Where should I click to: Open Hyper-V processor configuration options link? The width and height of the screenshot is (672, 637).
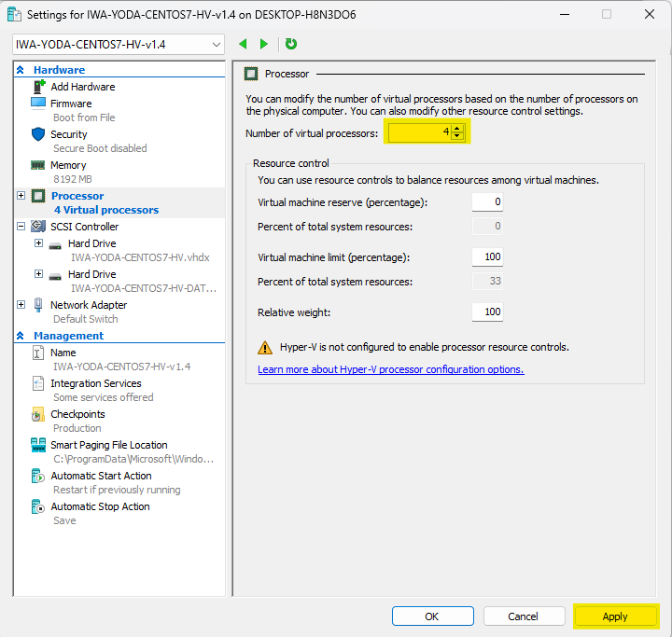click(x=391, y=369)
